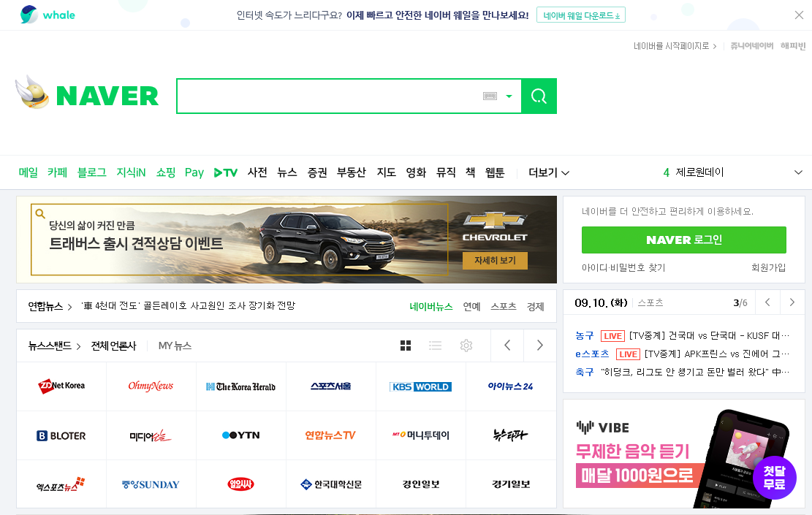This screenshot has width=812, height=515.
Task: Open 지도 menu item
Action: 387,172
